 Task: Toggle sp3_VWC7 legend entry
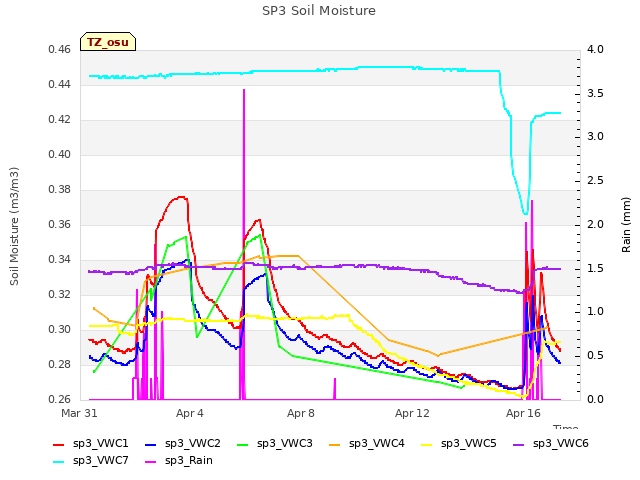tap(91, 461)
